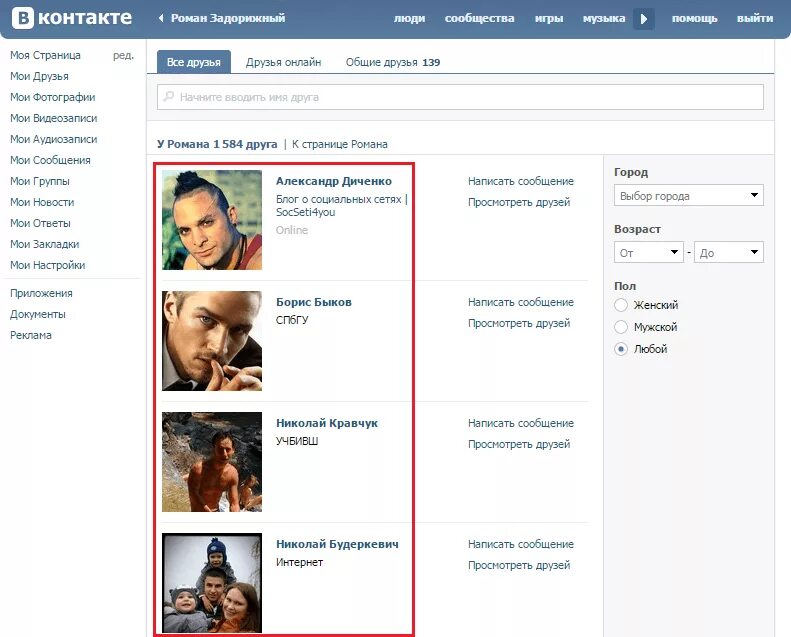Select the Любой gender radio button
This screenshot has width=791, height=637.
(x=621, y=349)
